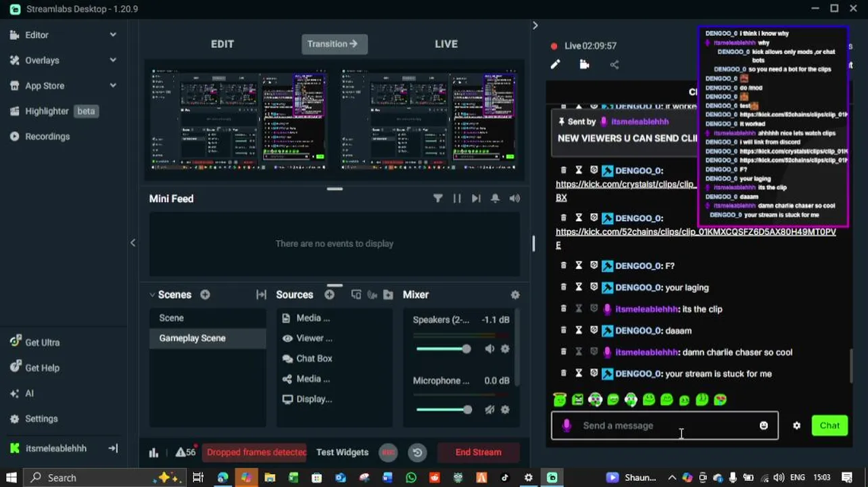This screenshot has width=868, height=487.
Task: Click the itsmeleablehhh account name
Action: pos(56,448)
